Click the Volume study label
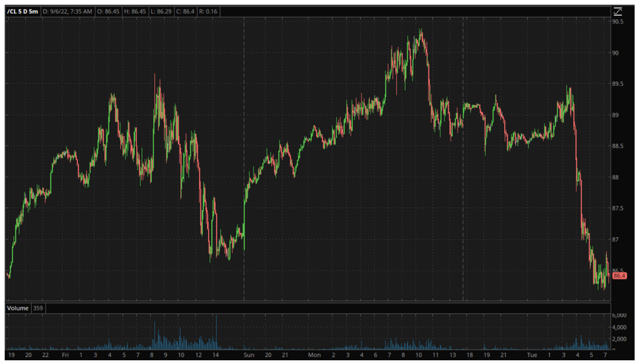Screen dimensions: 640x364 18,308
